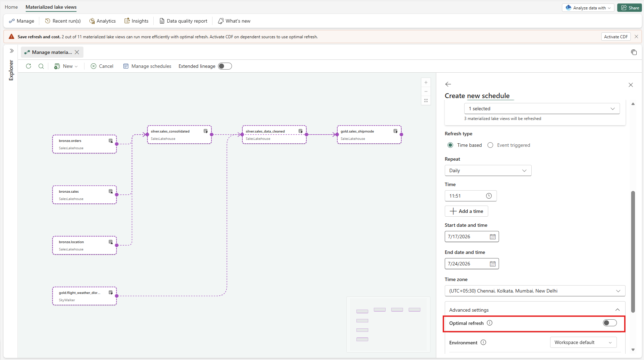The width and height of the screenshot is (644, 360).
Task: Open the Time zone dropdown
Action: 535,291
